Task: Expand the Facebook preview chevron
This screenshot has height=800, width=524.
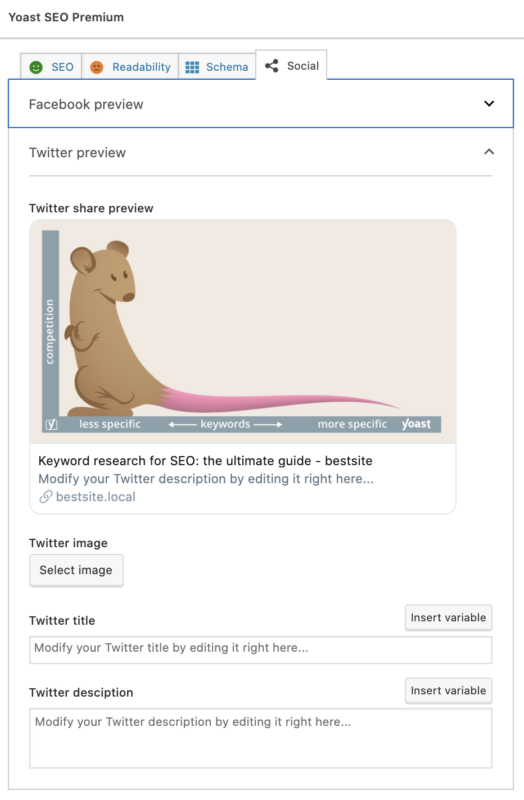Action: coord(489,104)
